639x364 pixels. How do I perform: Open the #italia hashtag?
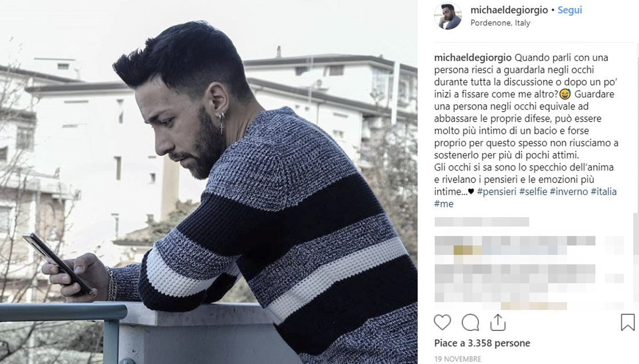(604, 191)
